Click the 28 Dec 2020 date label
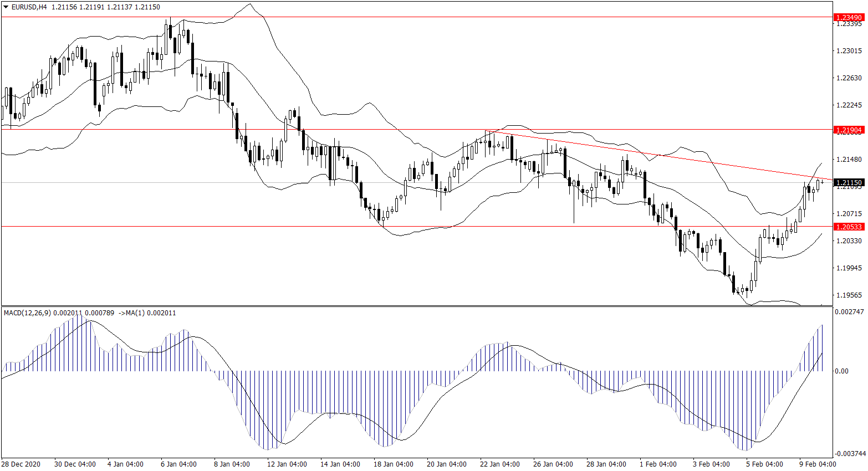868x471 pixels. [x=21, y=464]
